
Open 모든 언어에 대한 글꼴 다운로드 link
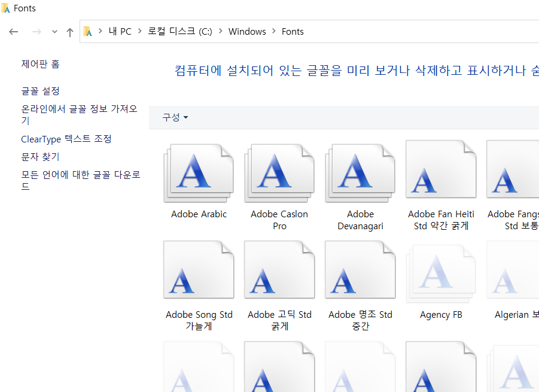81,180
